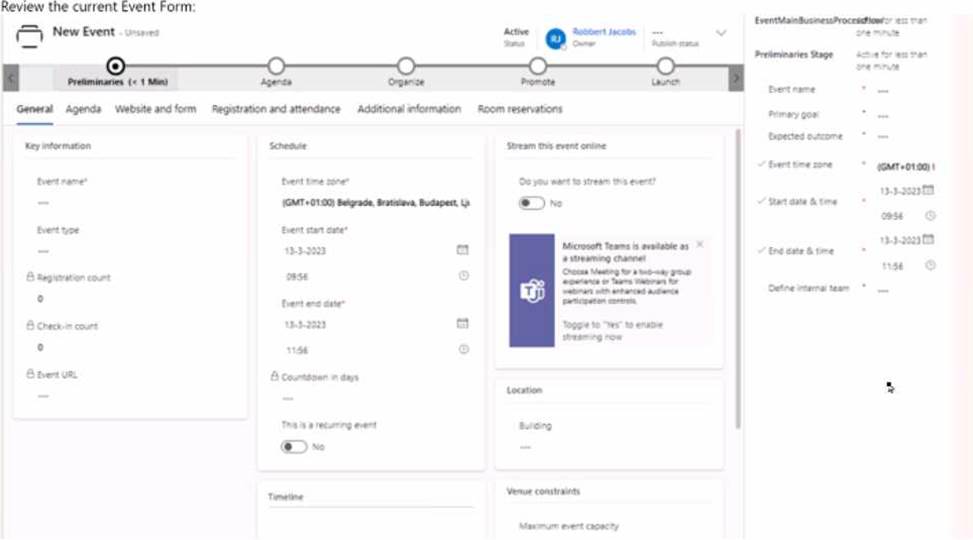
Task: Switch to the Agenda tab
Action: pos(83,109)
